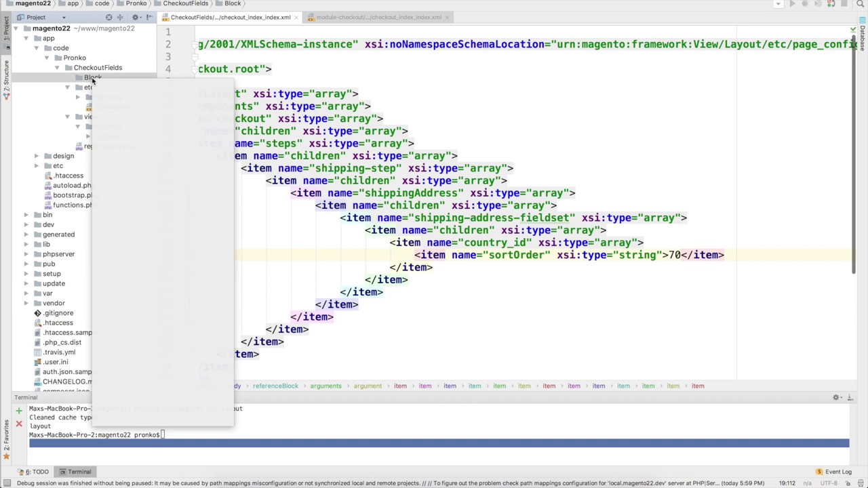Click the 19:112 caret position in status bar
This screenshot has width=868, height=488.
(787, 483)
